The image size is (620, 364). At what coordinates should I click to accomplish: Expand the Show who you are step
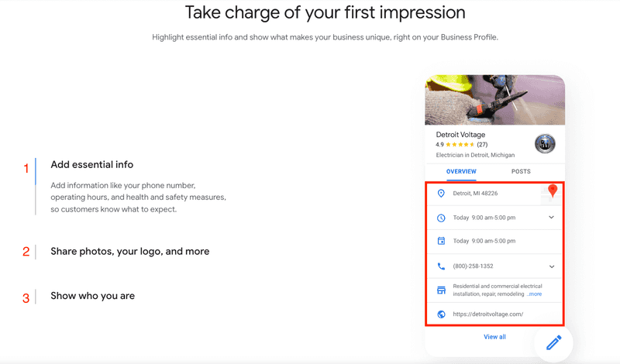[92, 296]
